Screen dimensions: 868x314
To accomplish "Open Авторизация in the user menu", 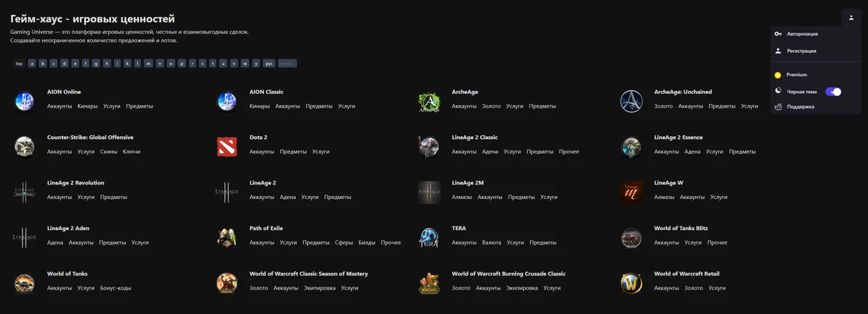I will click(x=802, y=34).
